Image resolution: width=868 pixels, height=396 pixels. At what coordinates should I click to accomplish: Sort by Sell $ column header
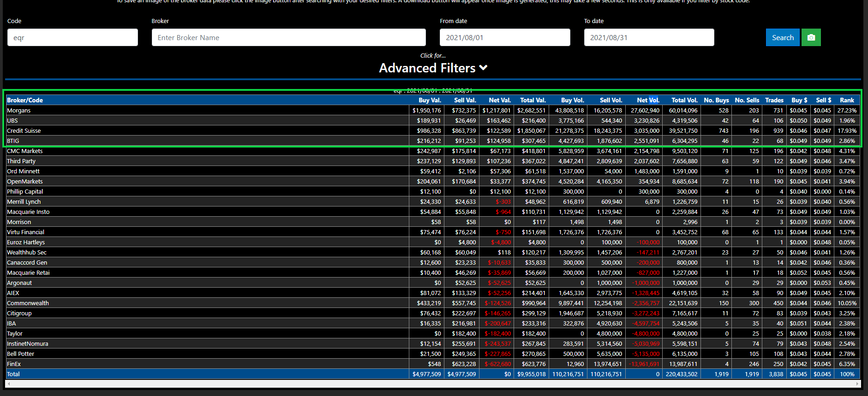point(823,100)
